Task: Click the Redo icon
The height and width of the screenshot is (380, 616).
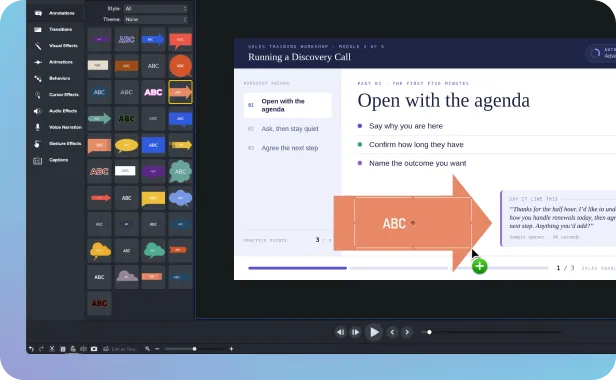Action: pyautogui.click(x=41, y=349)
